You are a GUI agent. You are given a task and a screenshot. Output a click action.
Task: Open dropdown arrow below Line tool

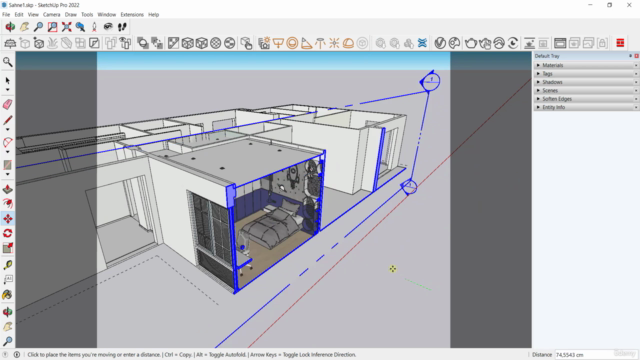tap(7, 130)
